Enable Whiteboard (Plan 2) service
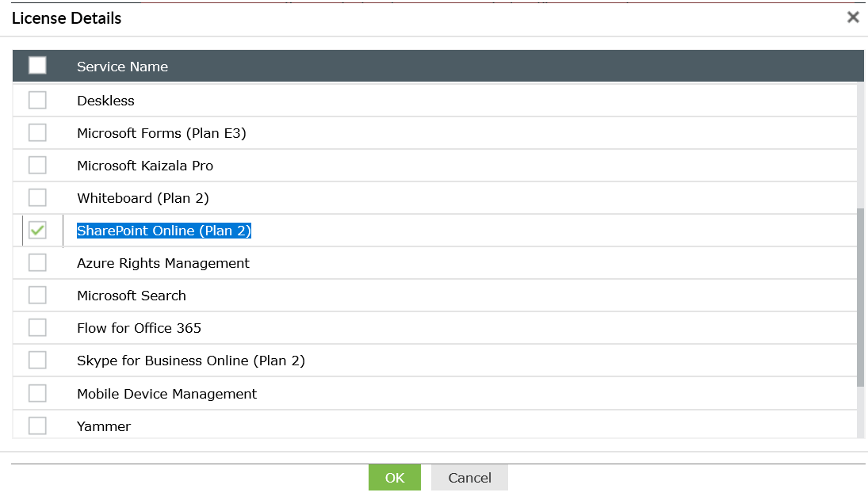This screenshot has width=868, height=500. (37, 197)
